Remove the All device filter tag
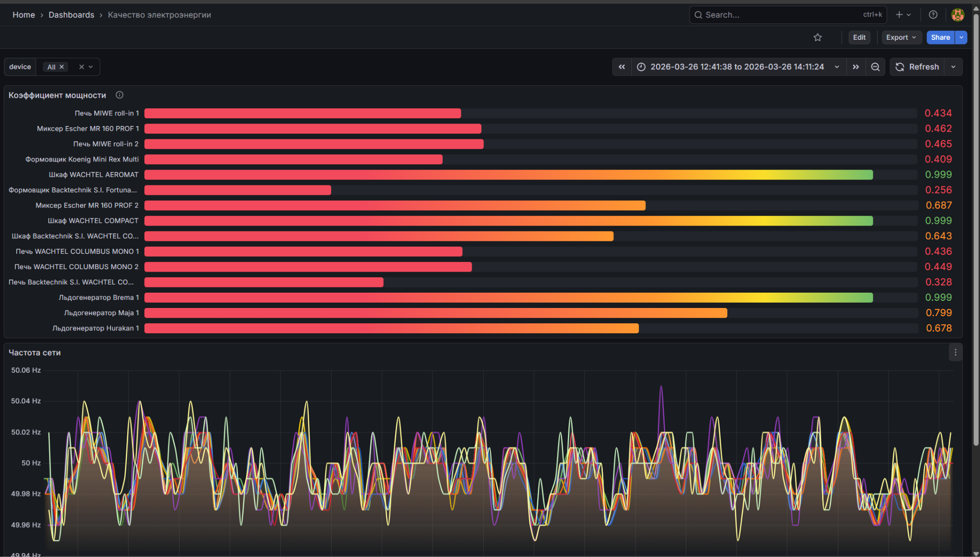The image size is (980, 557). 62,67
